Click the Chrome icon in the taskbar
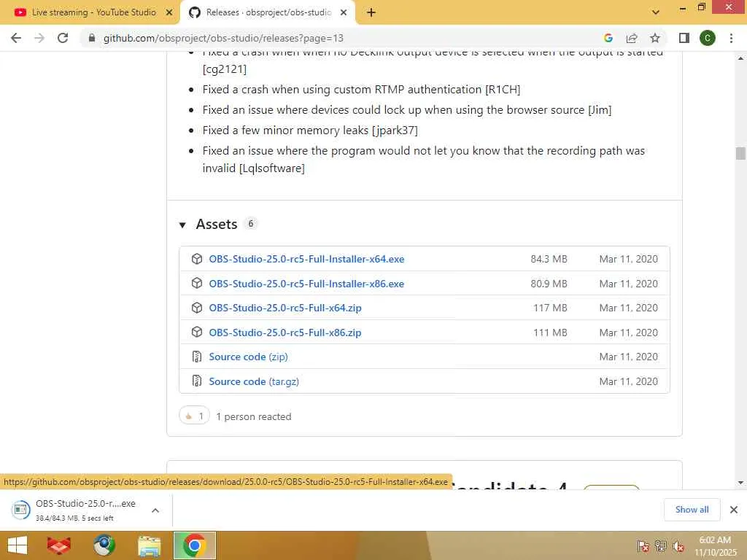The width and height of the screenshot is (747, 560). pos(194,545)
